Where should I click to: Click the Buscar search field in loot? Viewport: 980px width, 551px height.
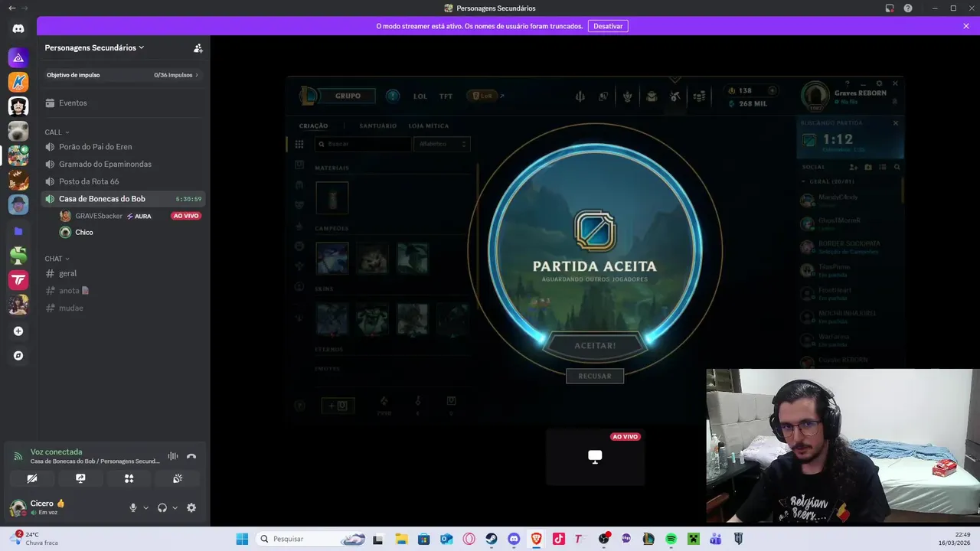(363, 144)
